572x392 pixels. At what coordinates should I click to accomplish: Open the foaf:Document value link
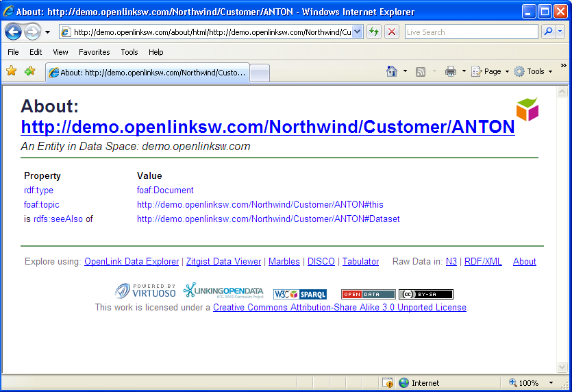click(x=165, y=190)
